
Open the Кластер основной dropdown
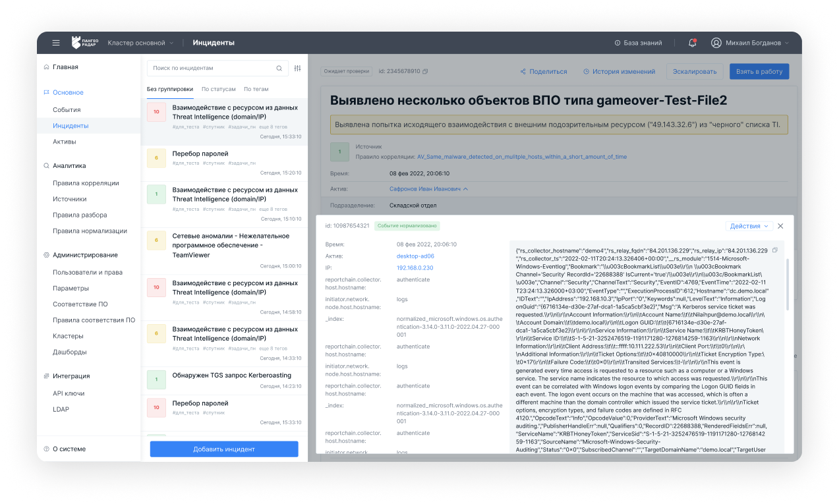(140, 43)
